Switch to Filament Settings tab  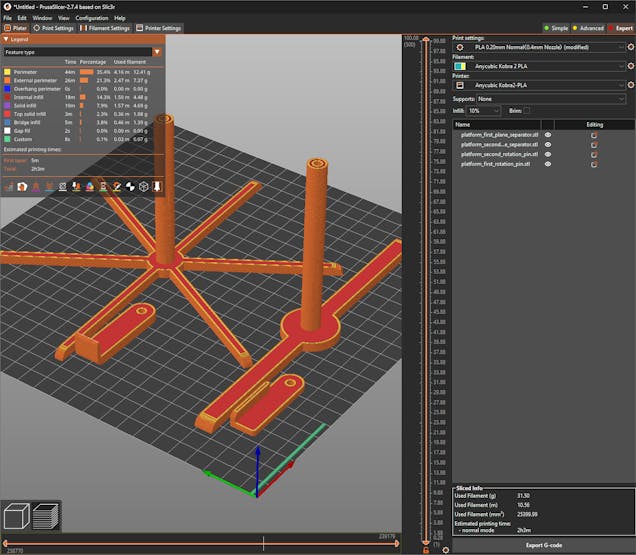click(105, 28)
